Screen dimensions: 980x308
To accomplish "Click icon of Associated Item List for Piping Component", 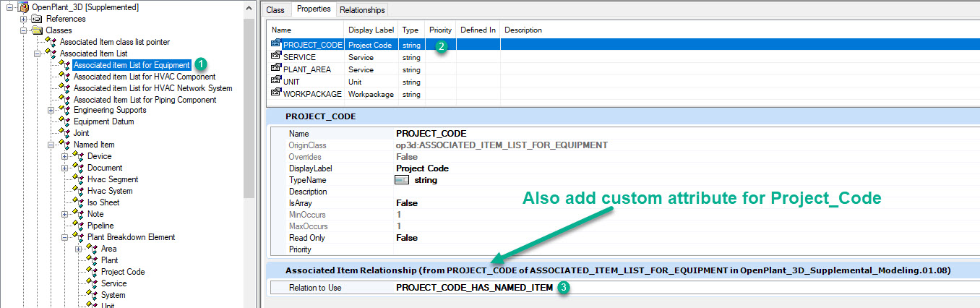I will pyautogui.click(x=64, y=100).
